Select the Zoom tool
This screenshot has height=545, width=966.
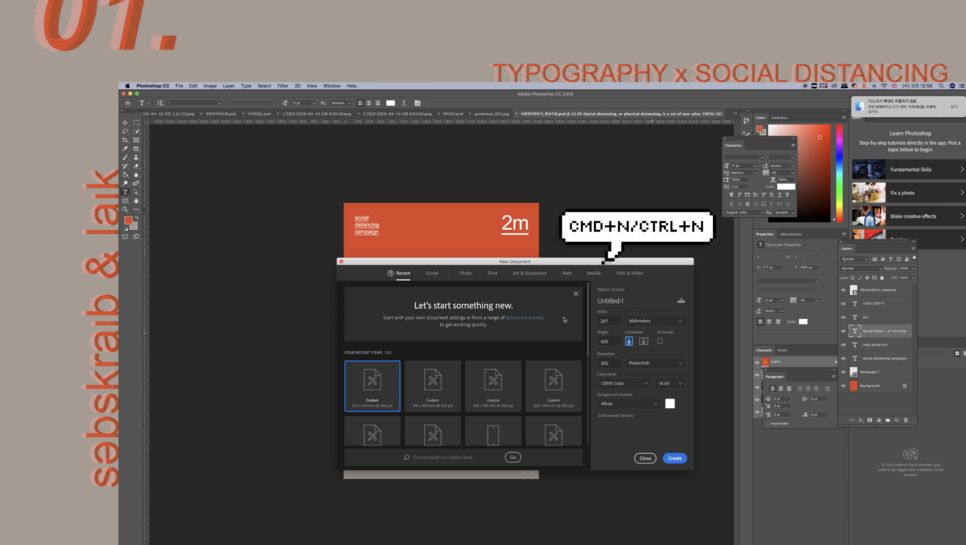(x=125, y=209)
